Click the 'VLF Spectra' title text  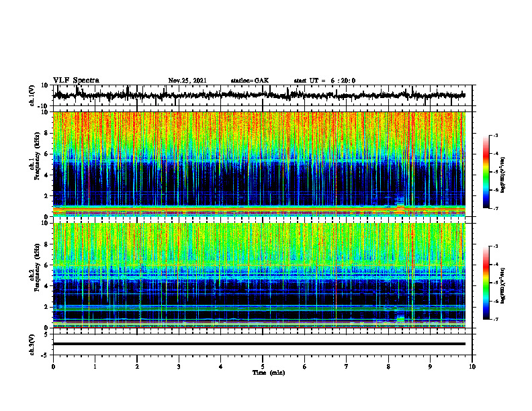point(76,81)
